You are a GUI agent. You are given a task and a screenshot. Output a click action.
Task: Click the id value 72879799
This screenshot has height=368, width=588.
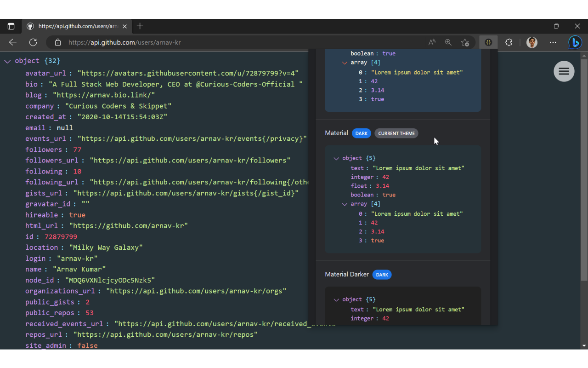coord(61,237)
